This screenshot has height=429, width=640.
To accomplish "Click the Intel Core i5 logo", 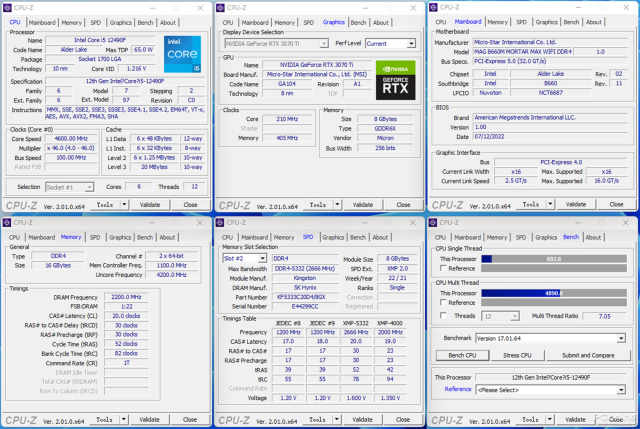I will click(182, 54).
